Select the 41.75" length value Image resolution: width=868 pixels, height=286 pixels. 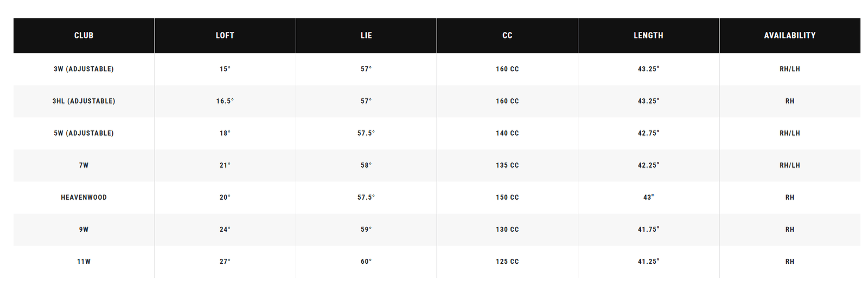[648, 229]
